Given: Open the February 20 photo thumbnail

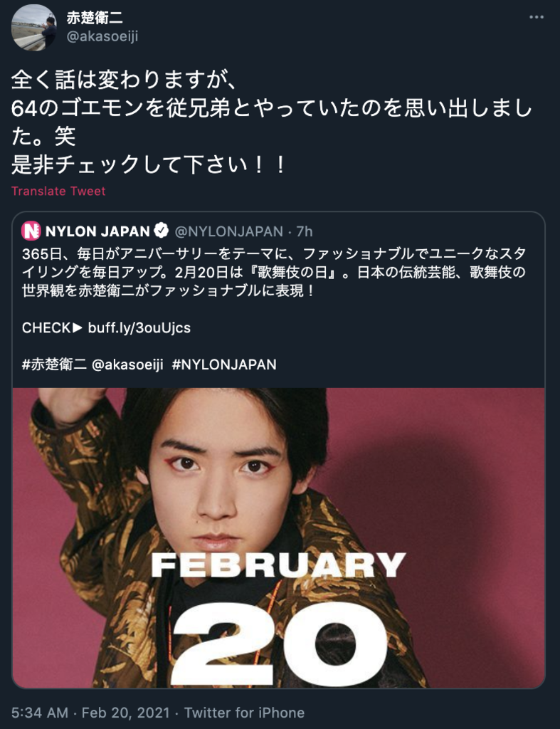Looking at the screenshot, I should pos(278,538).
